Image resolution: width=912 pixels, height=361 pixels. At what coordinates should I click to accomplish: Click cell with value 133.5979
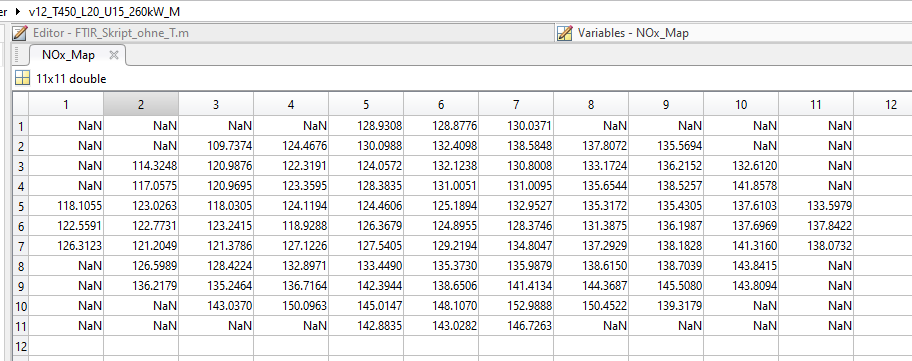pos(816,206)
